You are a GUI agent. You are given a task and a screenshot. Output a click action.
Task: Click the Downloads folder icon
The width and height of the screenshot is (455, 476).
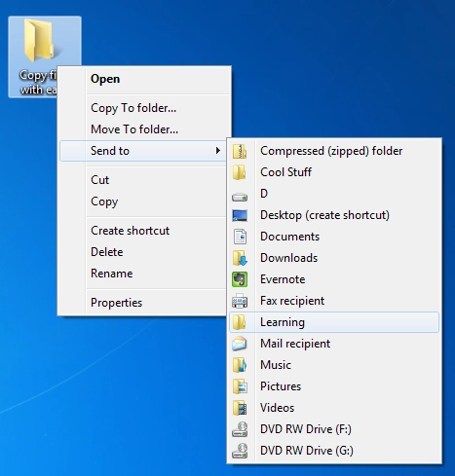click(x=240, y=258)
